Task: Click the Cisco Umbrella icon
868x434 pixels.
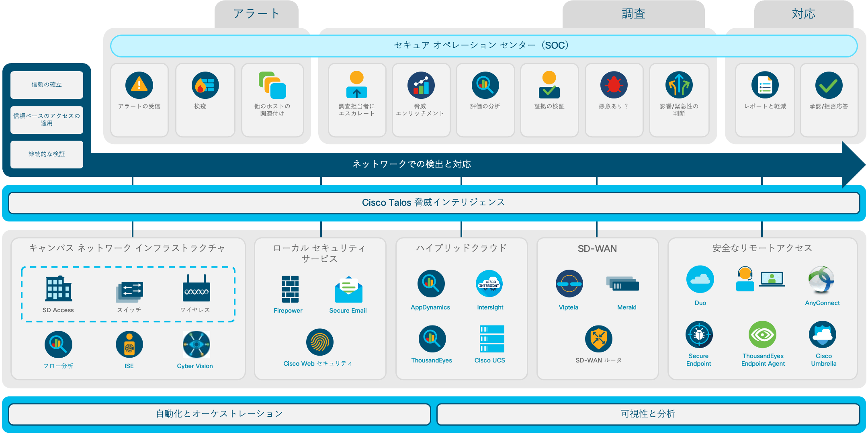Action: coord(823,334)
